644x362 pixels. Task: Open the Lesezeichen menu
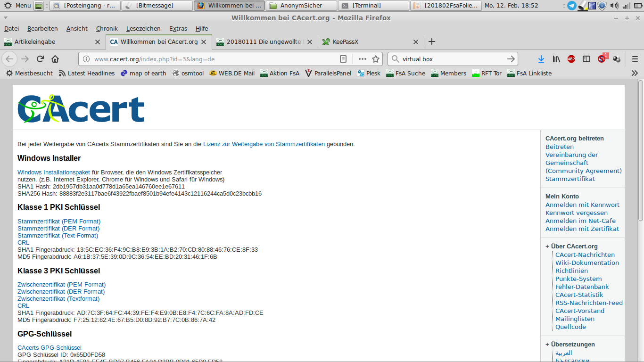143,29
